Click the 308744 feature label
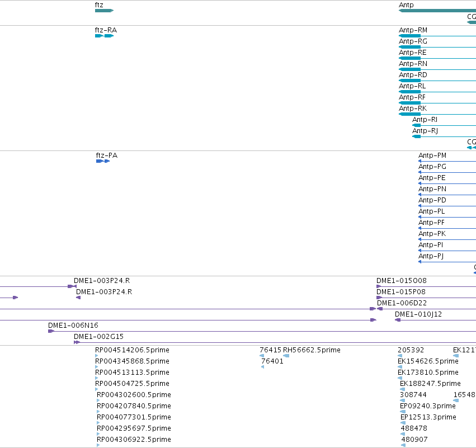The width and height of the screenshot is (476, 448). [413, 395]
